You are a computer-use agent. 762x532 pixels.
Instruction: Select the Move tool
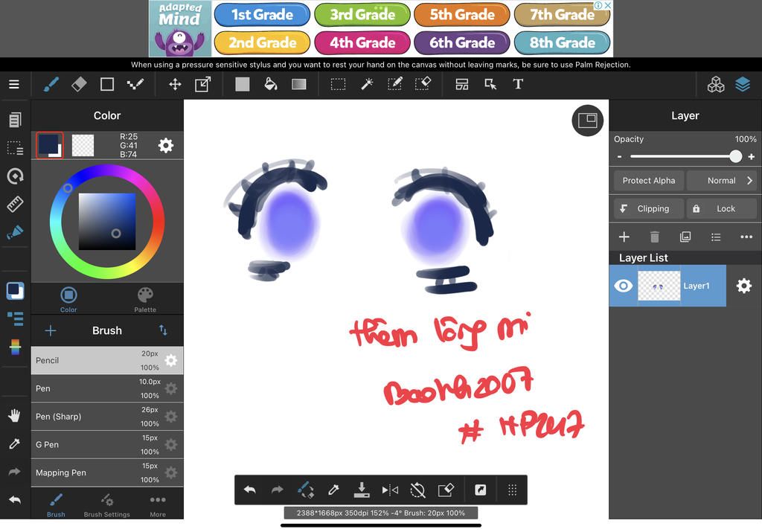click(175, 84)
